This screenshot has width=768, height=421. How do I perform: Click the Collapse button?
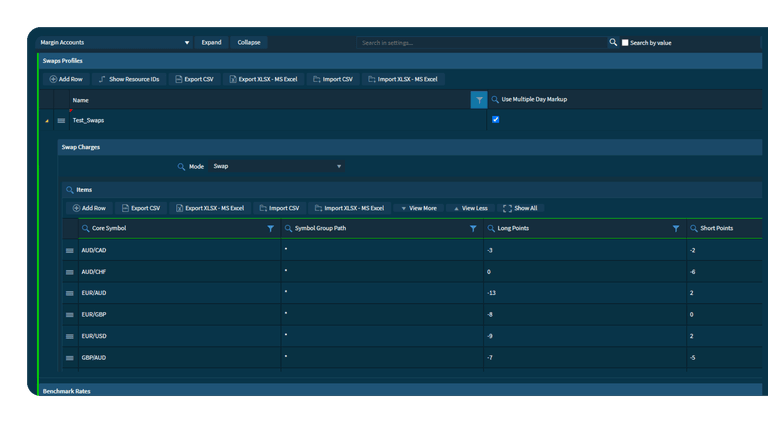tap(249, 43)
